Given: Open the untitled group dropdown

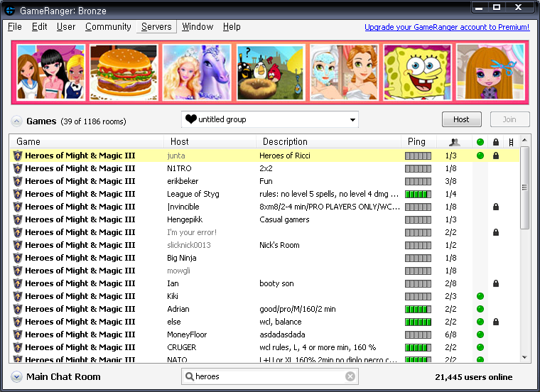Looking at the screenshot, I should 270,119.
